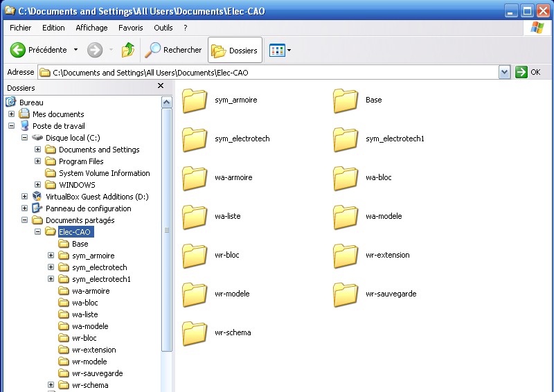This screenshot has width=554, height=392.
Task: Open the Rechercher search tool
Action: [173, 50]
